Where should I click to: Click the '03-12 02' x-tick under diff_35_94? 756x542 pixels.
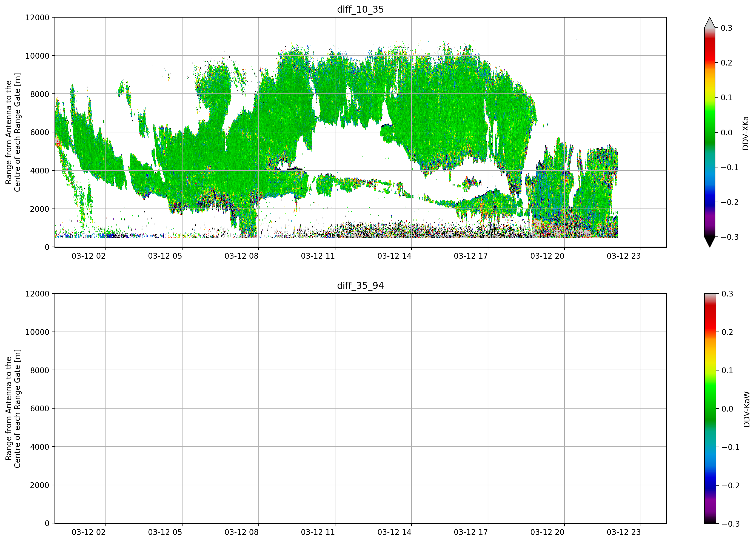coord(89,532)
